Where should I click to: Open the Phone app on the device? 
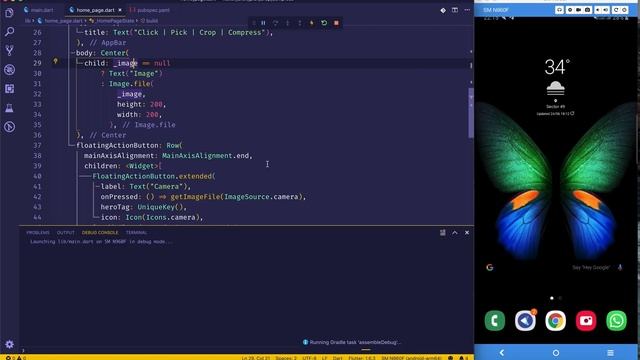(495, 320)
